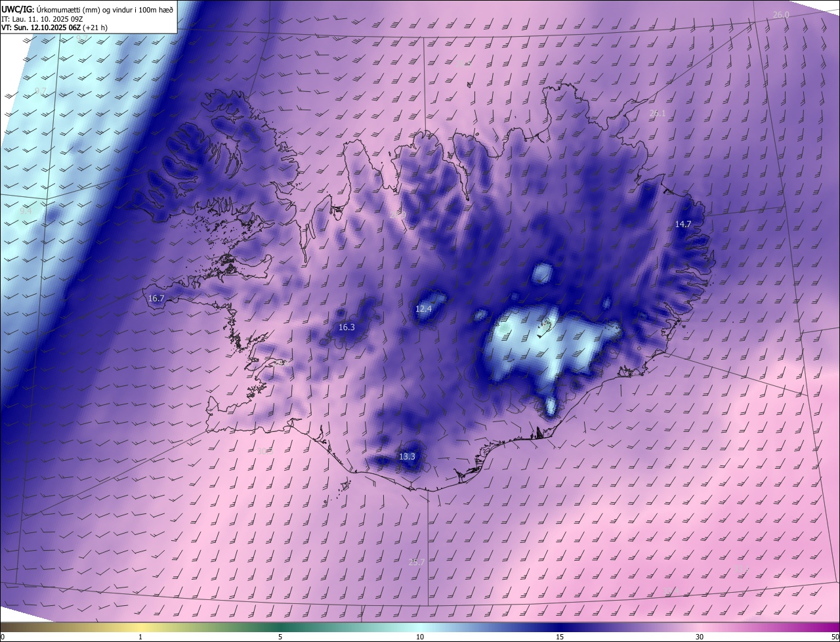The width and height of the screenshot is (840, 642).
Task: Click the 9.4 value label off the west coast
Action: pyautogui.click(x=26, y=211)
